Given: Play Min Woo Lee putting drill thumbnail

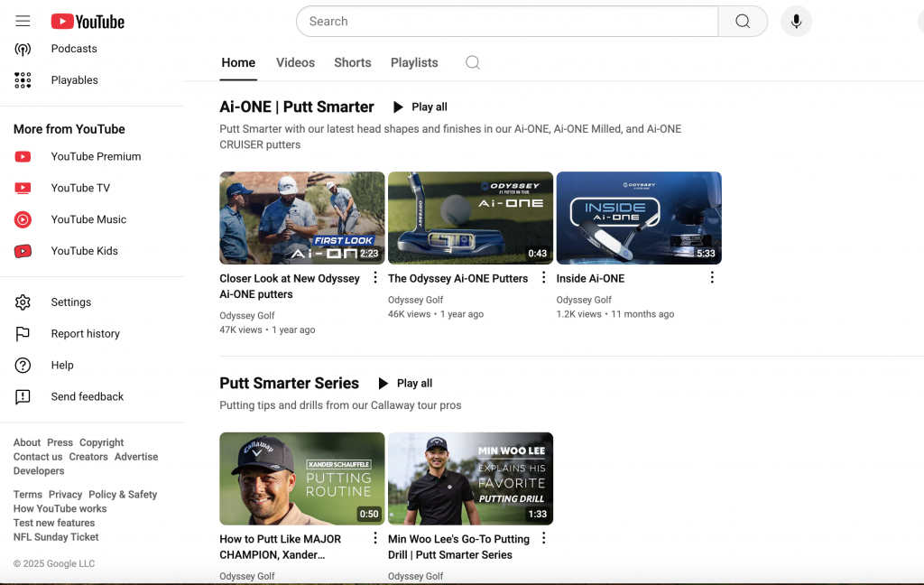Looking at the screenshot, I should point(471,478).
